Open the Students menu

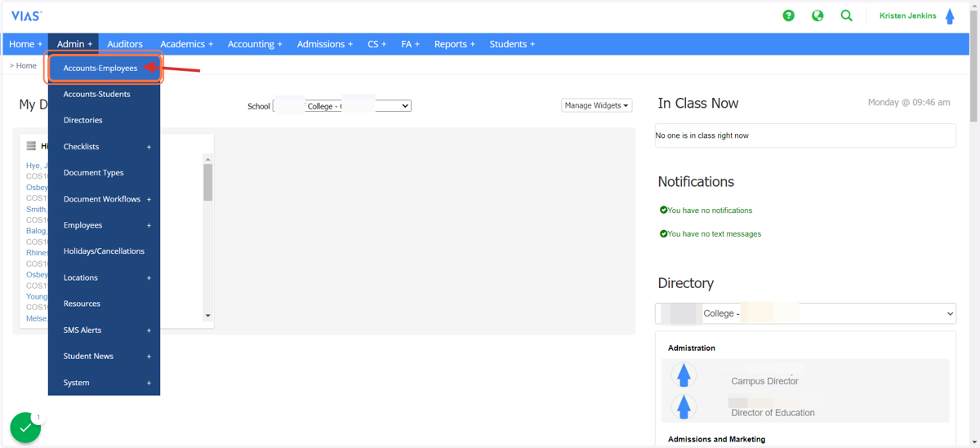point(512,44)
